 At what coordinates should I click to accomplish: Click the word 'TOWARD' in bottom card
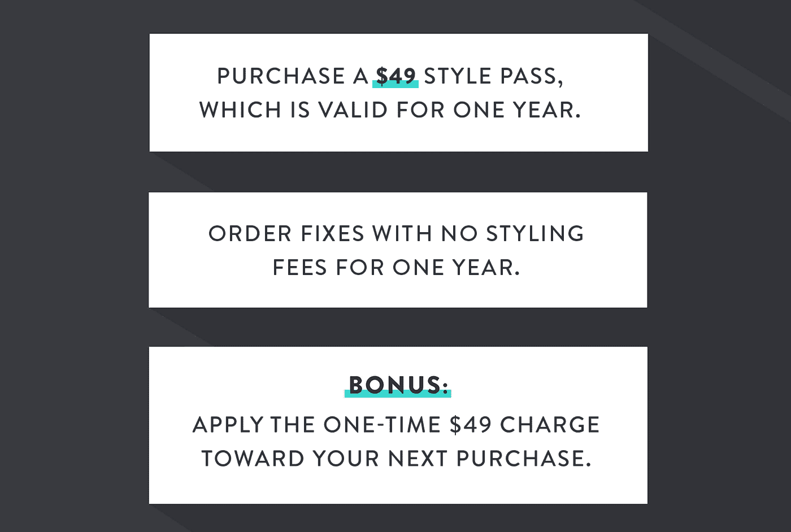[x=253, y=459]
